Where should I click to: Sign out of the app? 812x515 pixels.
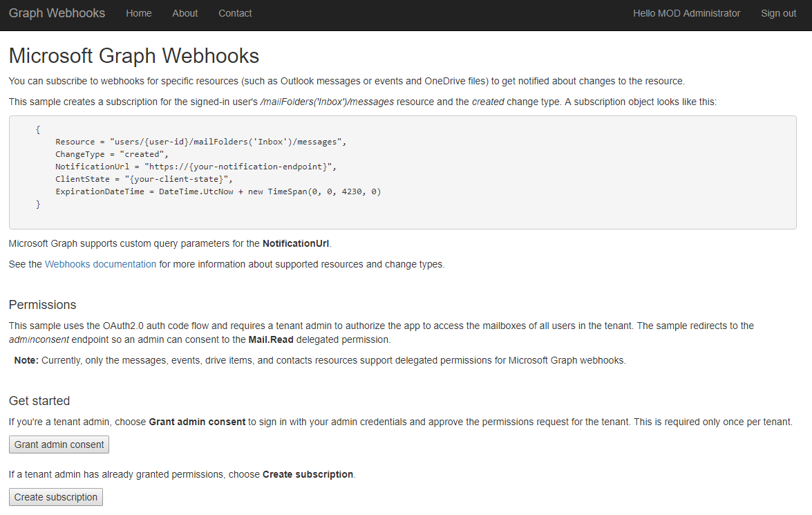778,13
